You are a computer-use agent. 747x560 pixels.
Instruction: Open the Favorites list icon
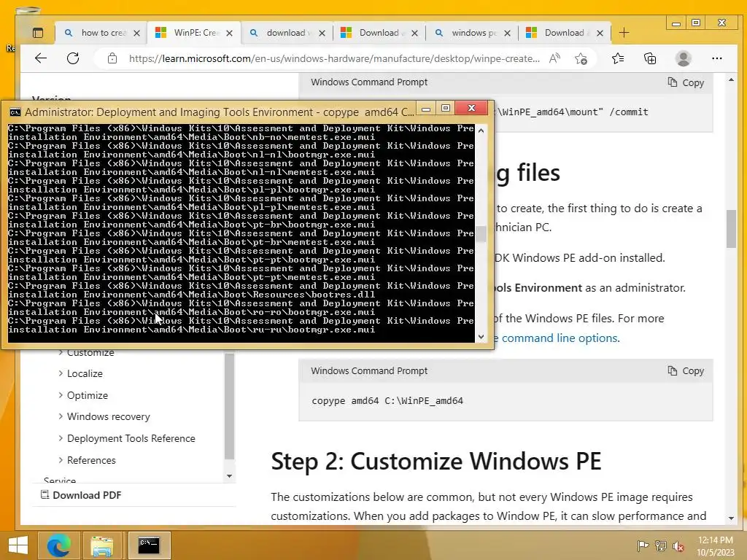tap(618, 58)
